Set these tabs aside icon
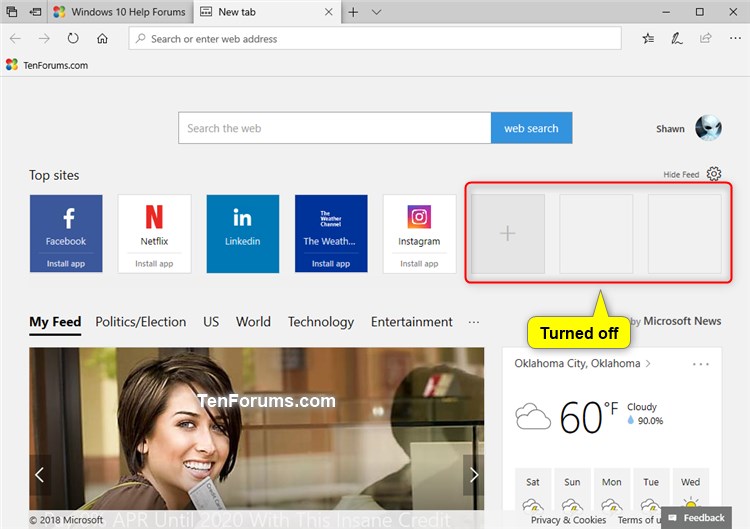This screenshot has height=529, width=750. coord(35,12)
